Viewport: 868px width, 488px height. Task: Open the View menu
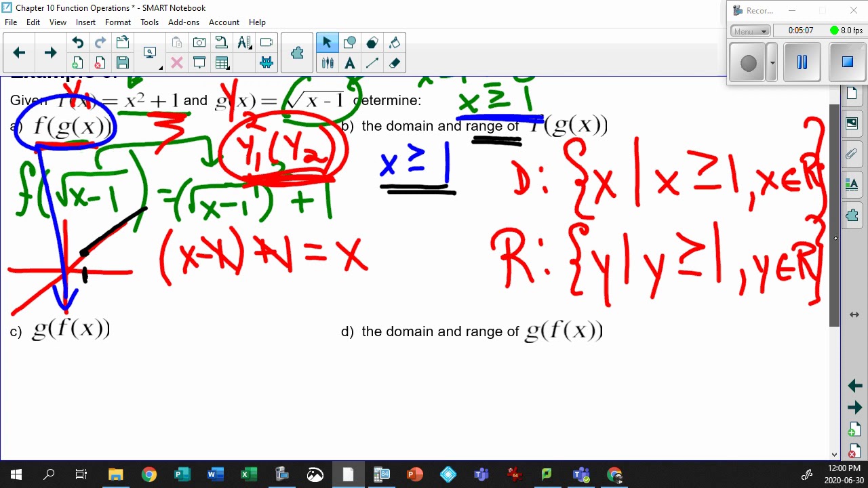point(58,22)
